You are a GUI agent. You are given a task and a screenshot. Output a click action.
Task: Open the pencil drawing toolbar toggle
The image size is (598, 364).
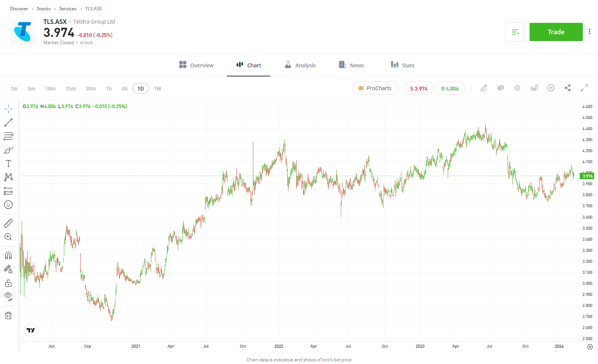click(x=484, y=88)
